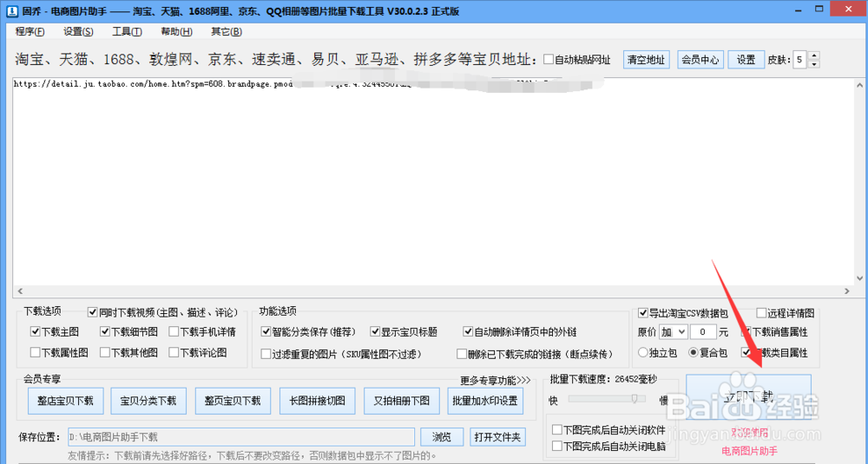868x464 pixels.
Task: Toggle 下载类目属性 checkbox
Action: click(746, 352)
